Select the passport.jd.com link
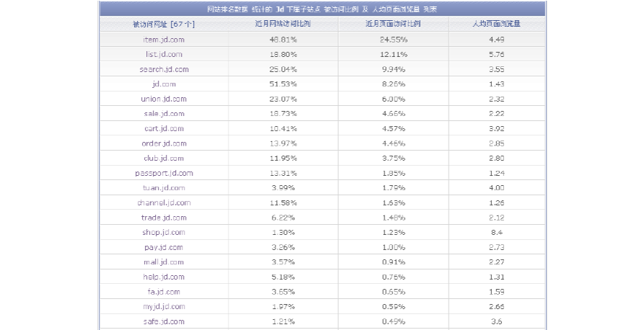This screenshot has height=330, width=644. 164,173
